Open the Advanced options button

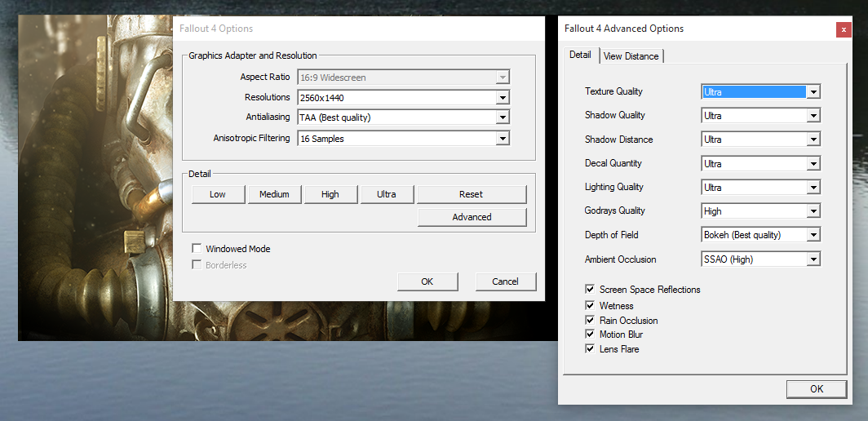click(x=472, y=217)
